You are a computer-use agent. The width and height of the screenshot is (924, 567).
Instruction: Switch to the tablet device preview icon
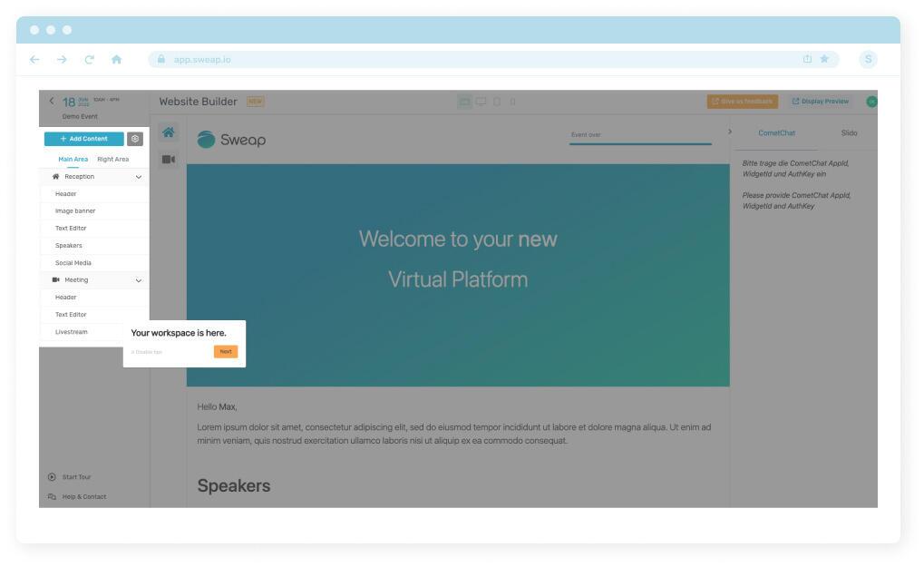tap(497, 102)
